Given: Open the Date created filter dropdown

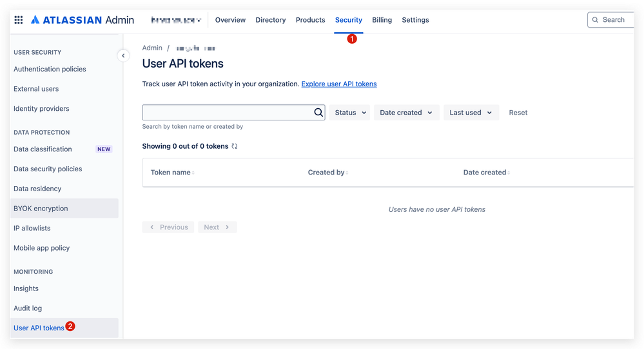Looking at the screenshot, I should tap(406, 113).
